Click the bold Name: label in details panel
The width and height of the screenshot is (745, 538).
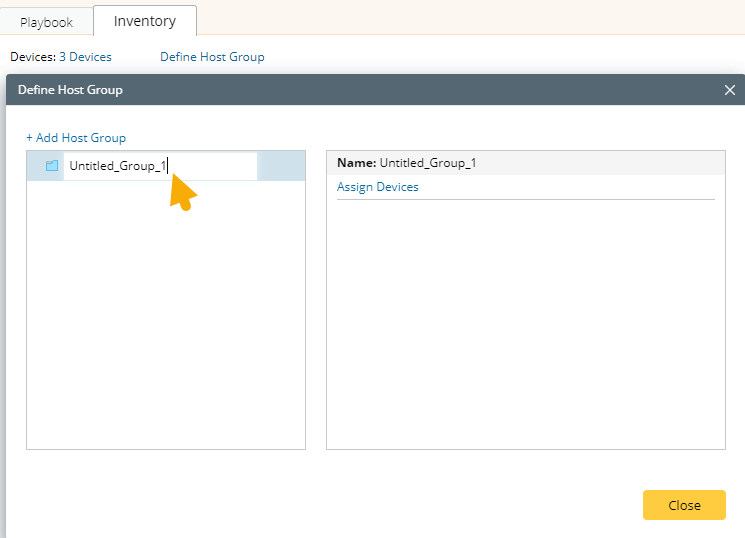pyautogui.click(x=356, y=163)
